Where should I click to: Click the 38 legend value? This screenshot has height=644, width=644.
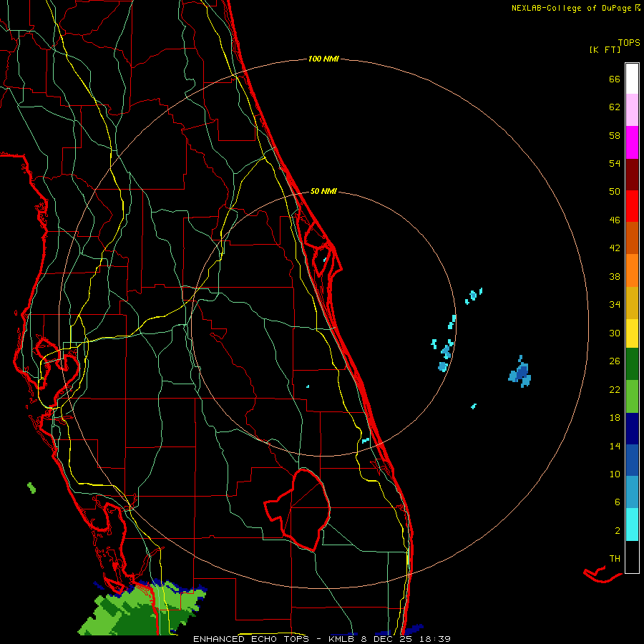point(615,277)
